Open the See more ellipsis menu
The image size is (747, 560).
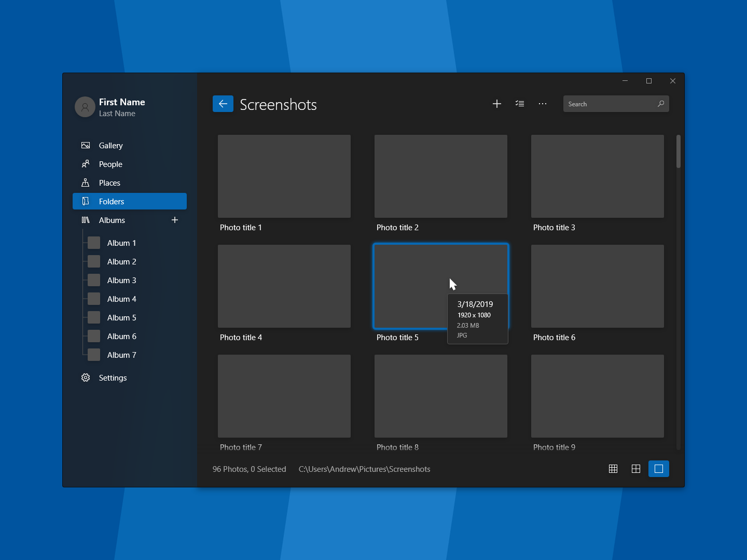543,104
